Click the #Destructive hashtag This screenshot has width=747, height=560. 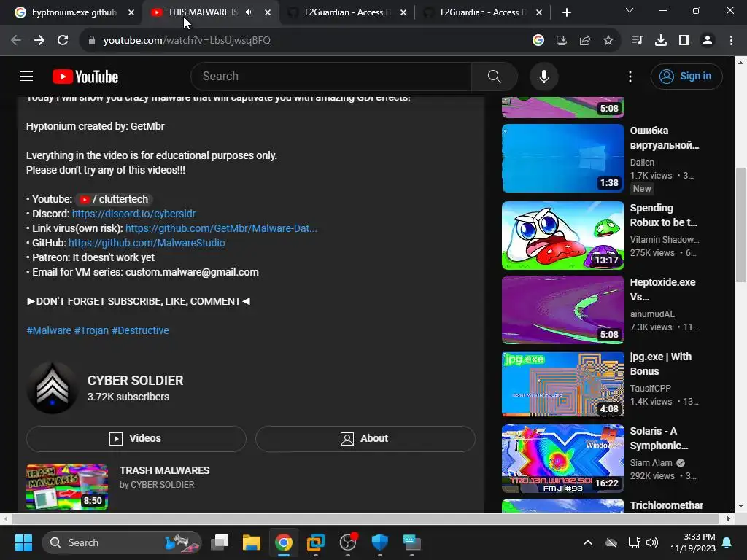(x=140, y=330)
